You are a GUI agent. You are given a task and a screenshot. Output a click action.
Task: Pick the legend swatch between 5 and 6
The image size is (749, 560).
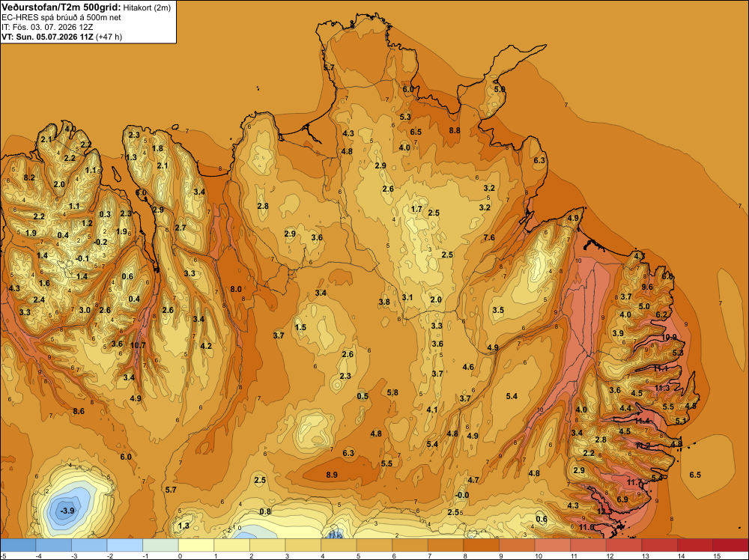click(374, 545)
